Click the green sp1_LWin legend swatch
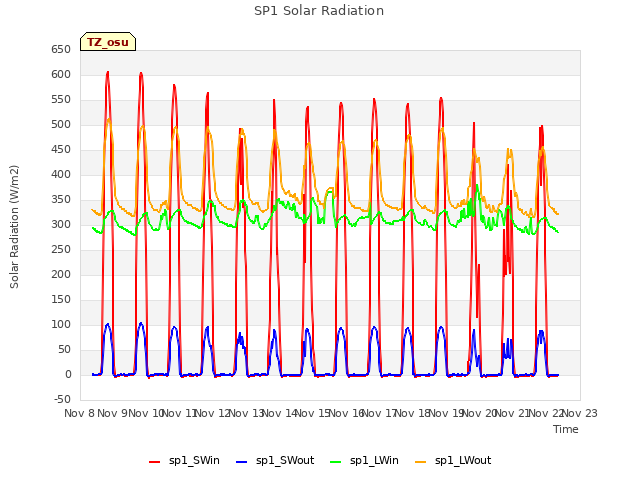The image size is (640, 480). coord(335,462)
